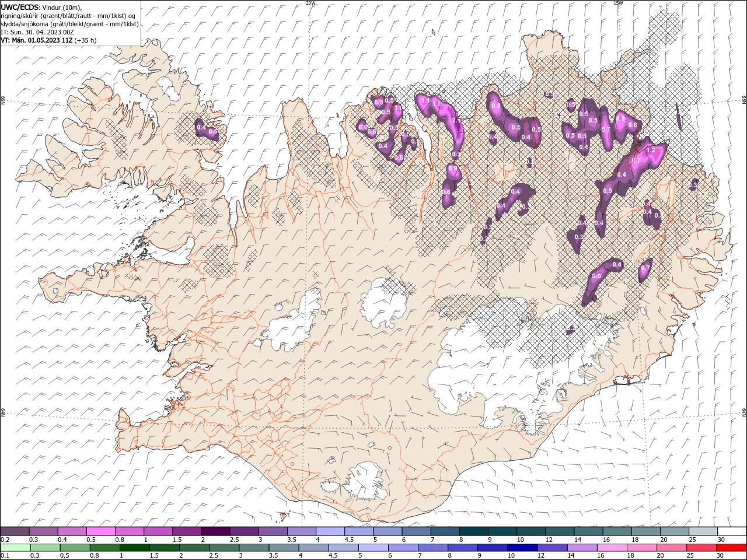
Task: Click the 'VT: Mán. 01.05.2023 11Z (+35 h)' line
Action: [x=49, y=40]
